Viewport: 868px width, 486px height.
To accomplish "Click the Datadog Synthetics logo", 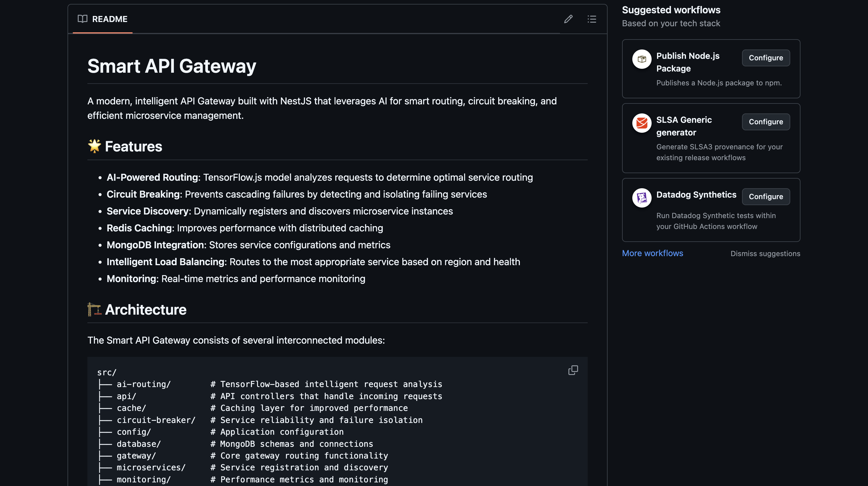I will 642,198.
